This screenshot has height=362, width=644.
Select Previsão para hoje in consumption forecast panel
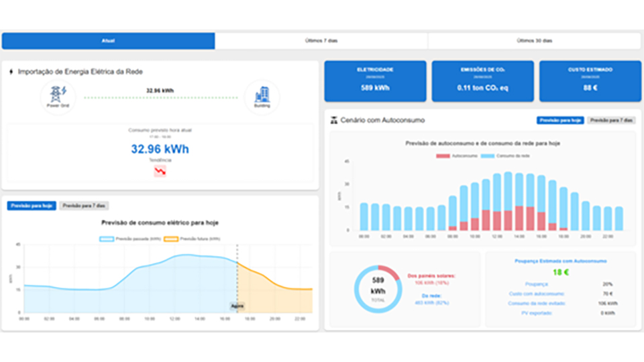pyautogui.click(x=31, y=206)
